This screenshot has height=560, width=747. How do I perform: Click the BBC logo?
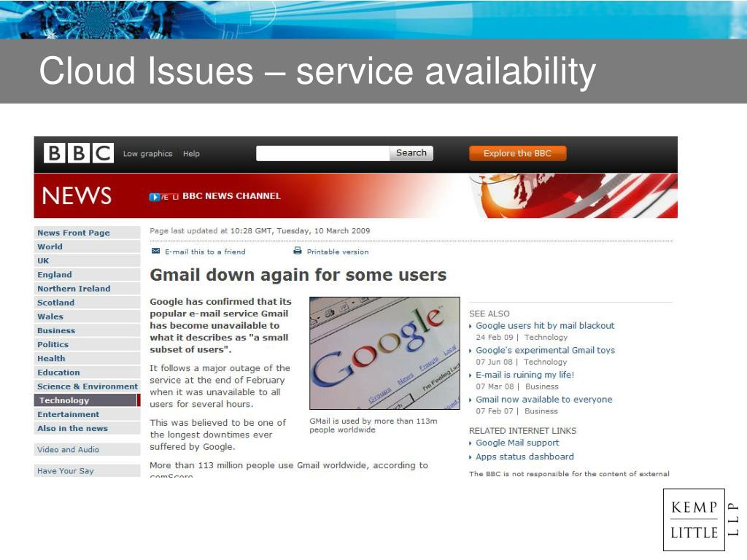tap(79, 153)
